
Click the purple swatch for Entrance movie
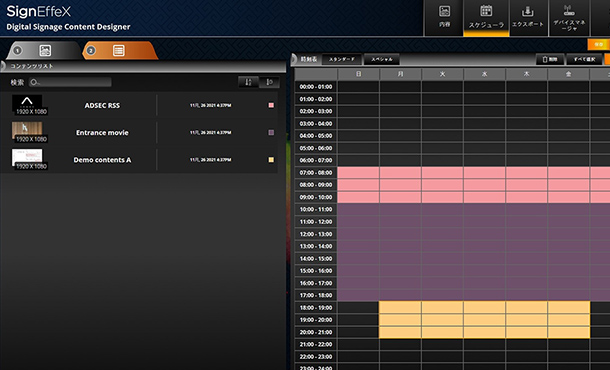click(x=271, y=133)
